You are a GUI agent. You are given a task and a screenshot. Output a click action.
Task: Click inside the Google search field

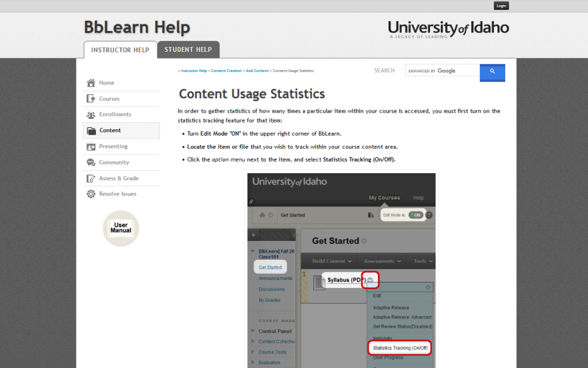pos(443,71)
